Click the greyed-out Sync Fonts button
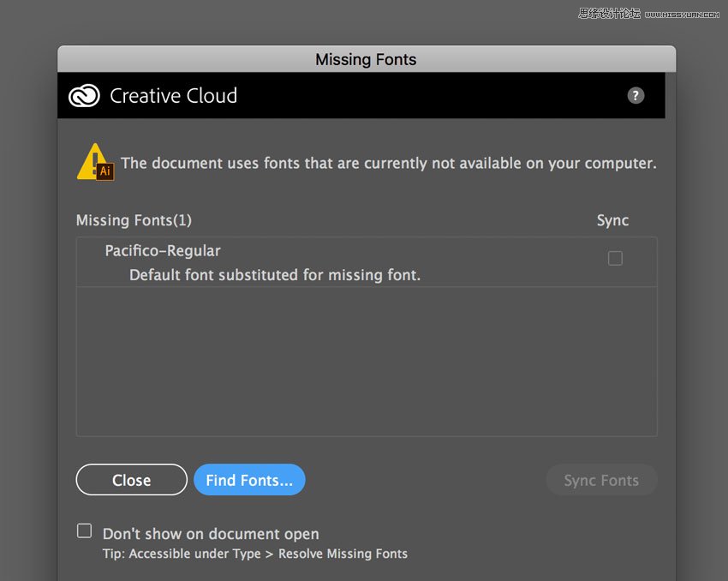This screenshot has width=728, height=581. (601, 481)
